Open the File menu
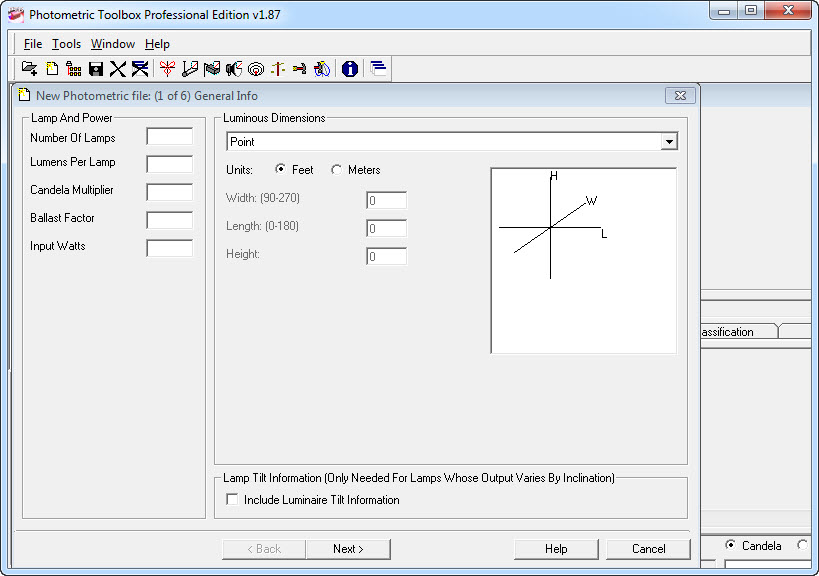This screenshot has height=576, width=819. click(x=33, y=44)
